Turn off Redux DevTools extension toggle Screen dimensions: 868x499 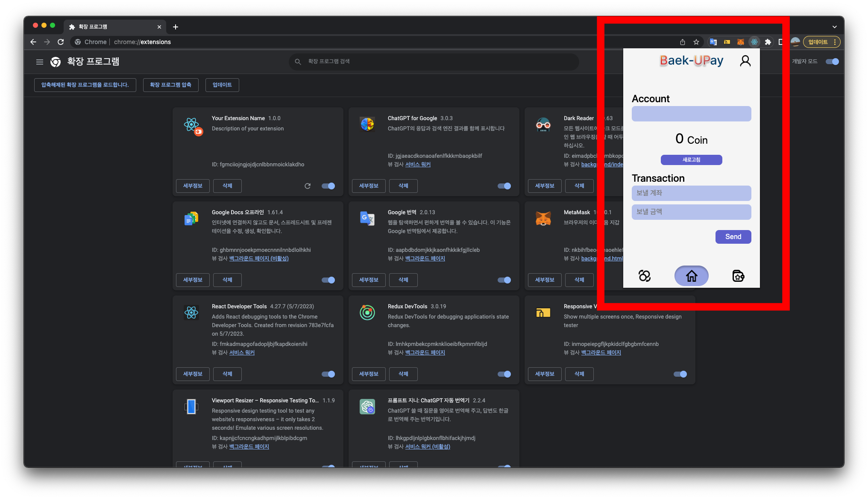click(x=504, y=374)
